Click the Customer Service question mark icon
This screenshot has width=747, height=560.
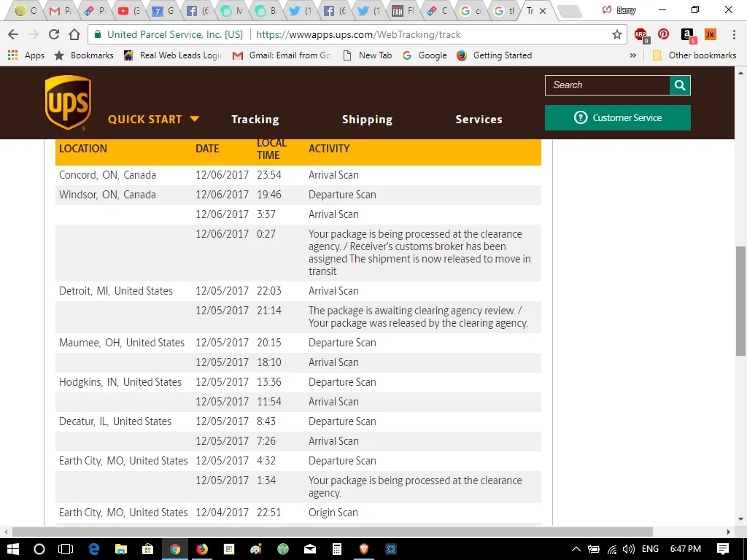pyautogui.click(x=580, y=117)
